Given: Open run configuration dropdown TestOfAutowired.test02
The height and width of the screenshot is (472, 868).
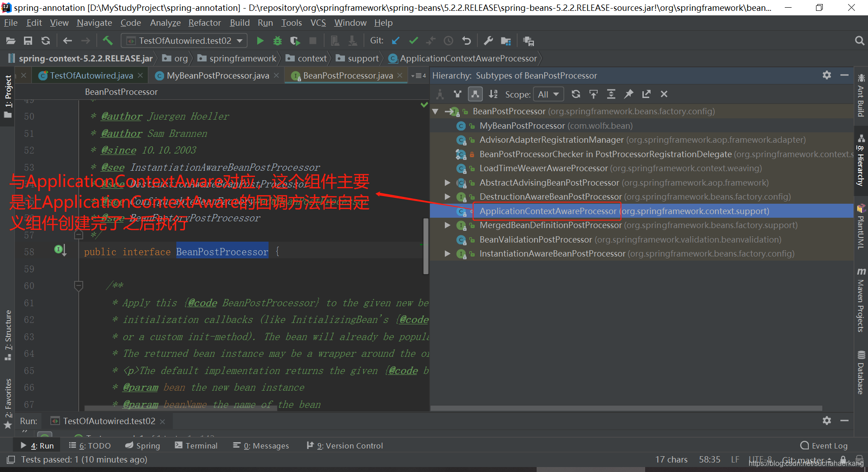Looking at the screenshot, I should point(184,41).
